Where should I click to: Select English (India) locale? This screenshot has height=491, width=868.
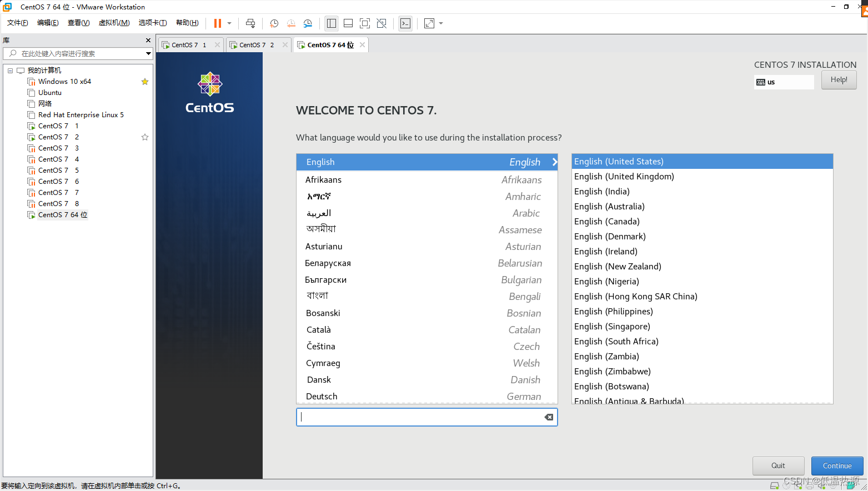(602, 191)
